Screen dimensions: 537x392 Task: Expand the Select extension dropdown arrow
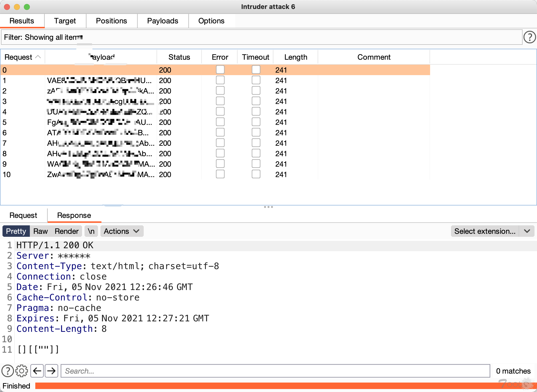click(x=527, y=231)
